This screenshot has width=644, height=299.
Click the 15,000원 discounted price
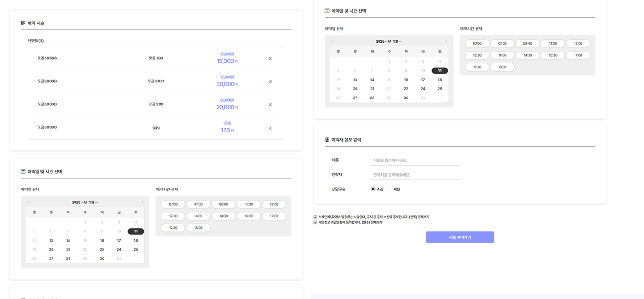click(x=227, y=61)
